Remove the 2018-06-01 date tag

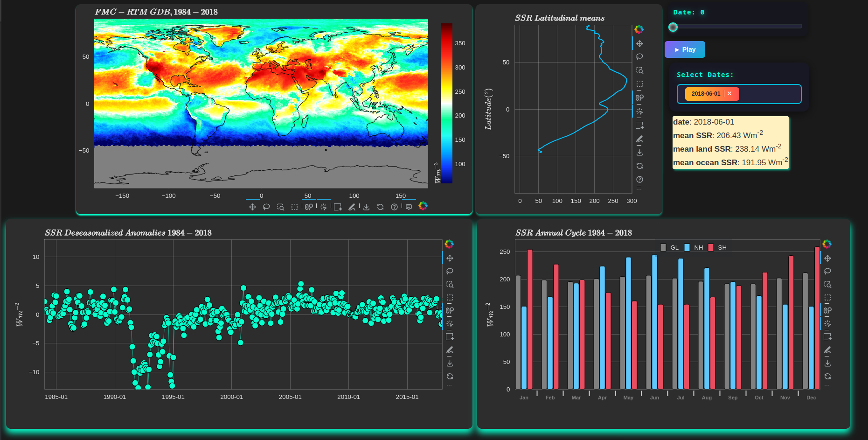tap(729, 94)
